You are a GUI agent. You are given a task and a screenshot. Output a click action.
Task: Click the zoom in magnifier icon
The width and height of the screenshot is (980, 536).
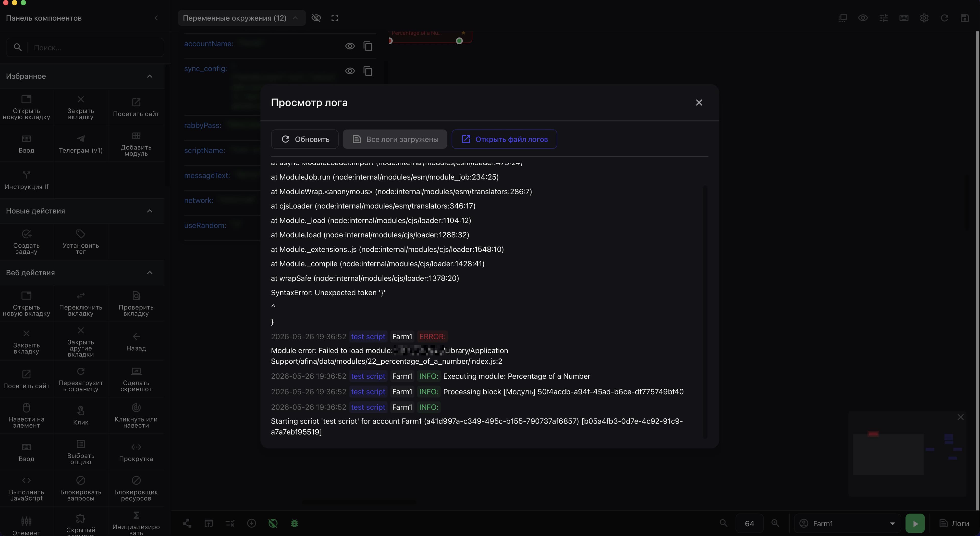[775, 523]
